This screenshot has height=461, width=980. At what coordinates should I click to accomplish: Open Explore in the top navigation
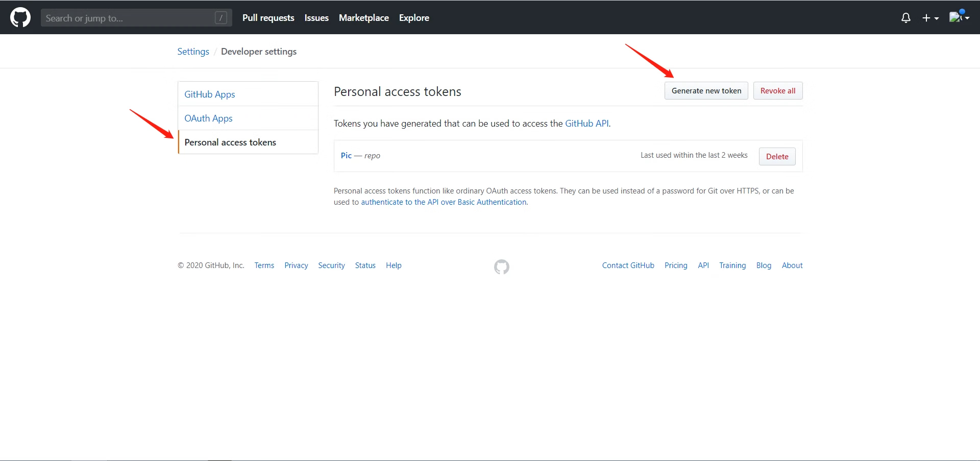pyautogui.click(x=414, y=18)
